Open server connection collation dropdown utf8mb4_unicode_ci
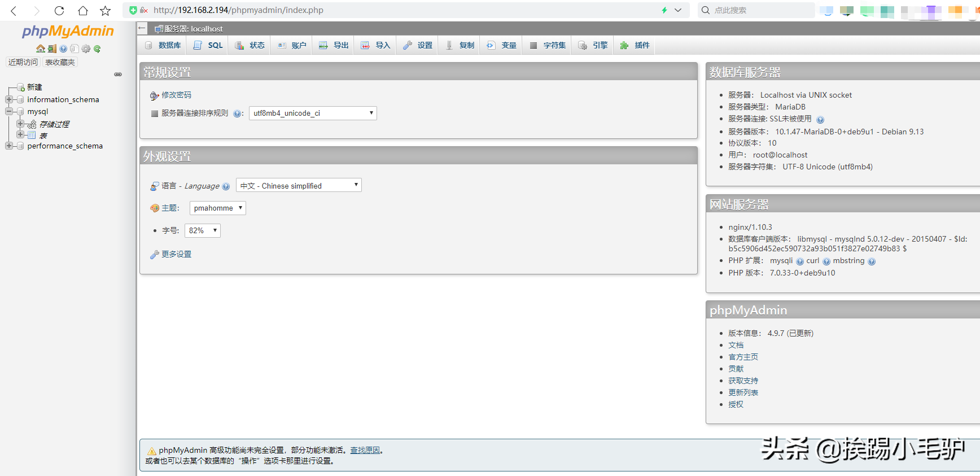The image size is (980, 476). (313, 113)
